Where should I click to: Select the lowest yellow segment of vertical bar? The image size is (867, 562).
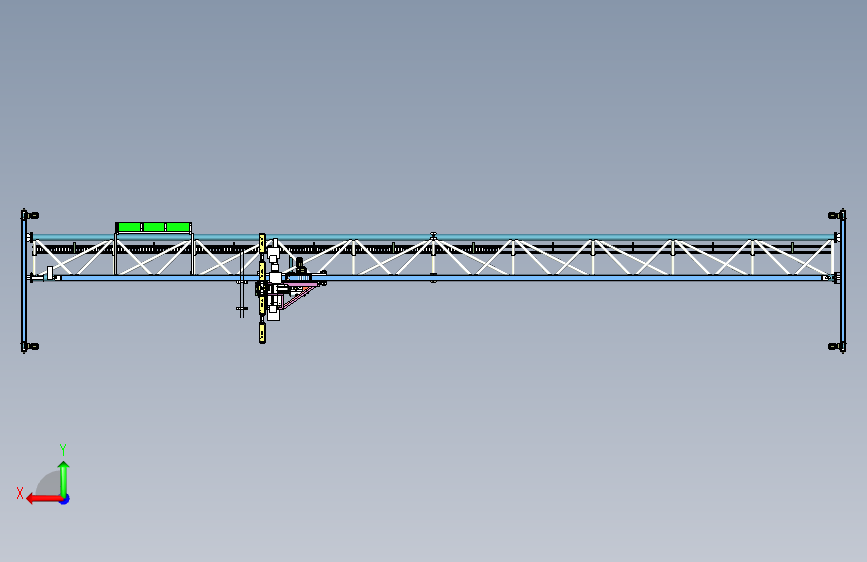[x=262, y=332]
